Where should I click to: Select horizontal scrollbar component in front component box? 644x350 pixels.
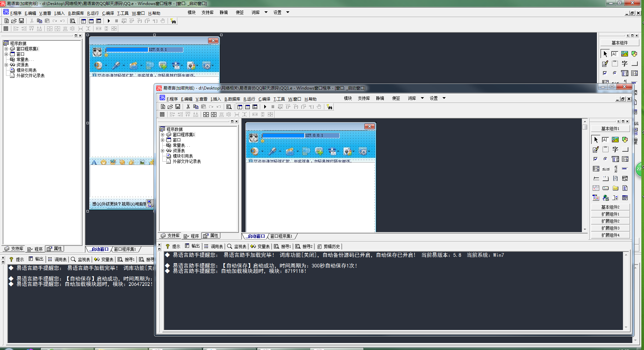[x=605, y=169]
